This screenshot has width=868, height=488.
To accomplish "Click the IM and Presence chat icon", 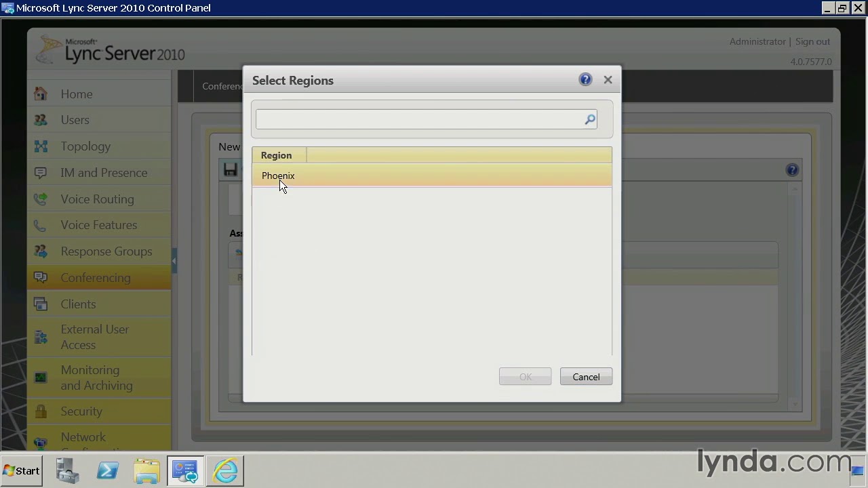I will click(41, 173).
